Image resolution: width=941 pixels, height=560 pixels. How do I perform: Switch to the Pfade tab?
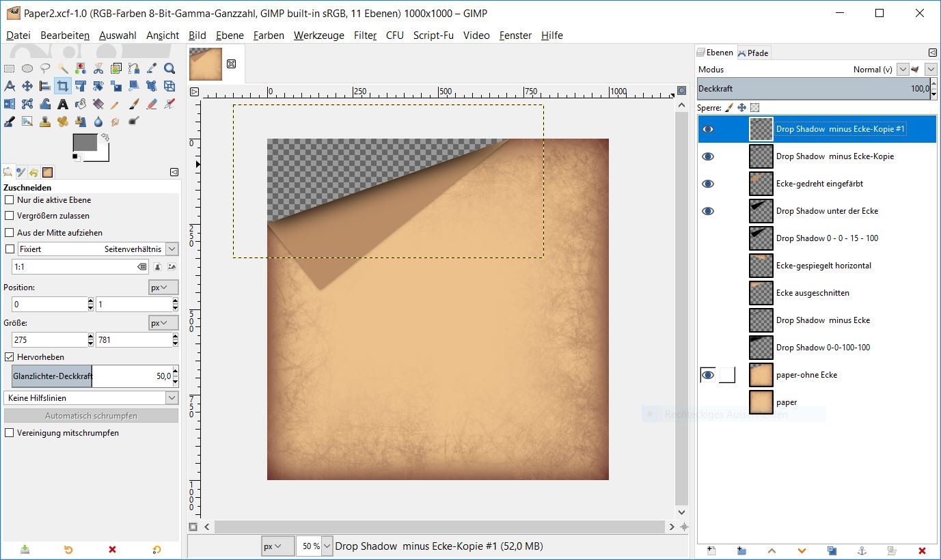(753, 53)
